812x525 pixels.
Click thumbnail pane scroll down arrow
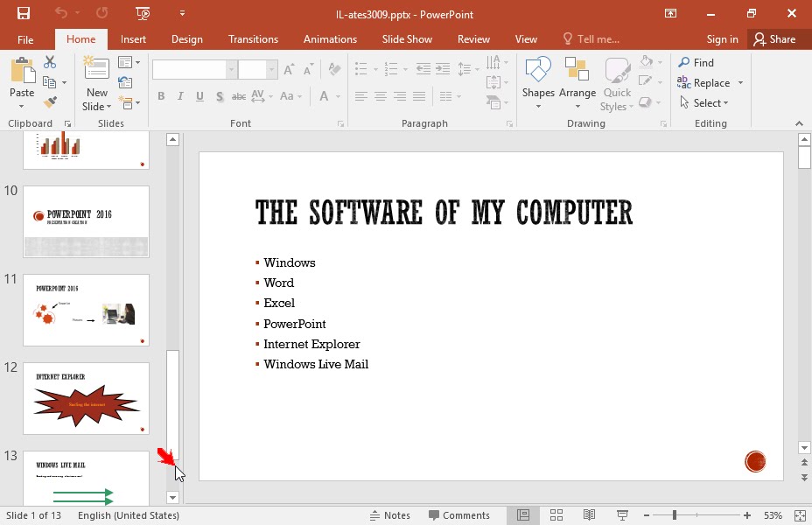[x=173, y=498]
